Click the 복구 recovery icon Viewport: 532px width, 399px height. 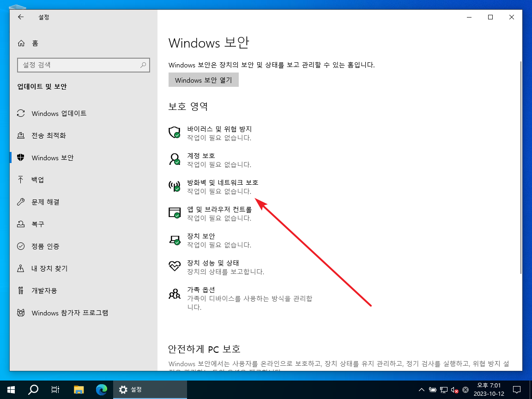(x=21, y=224)
